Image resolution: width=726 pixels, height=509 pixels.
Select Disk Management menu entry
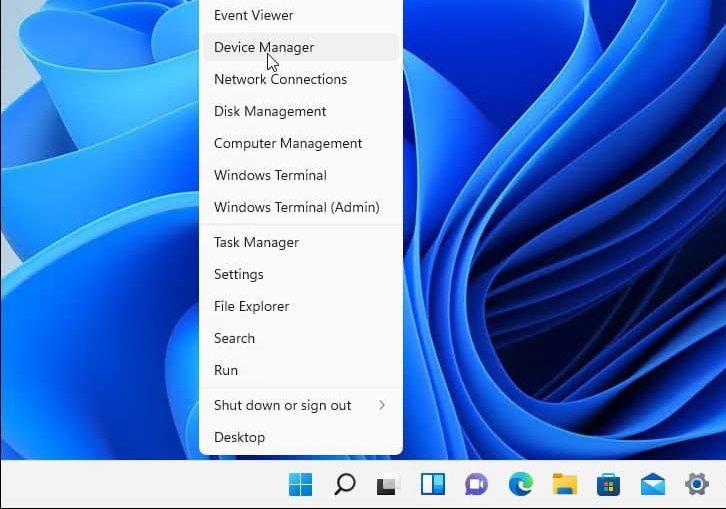tap(301, 111)
